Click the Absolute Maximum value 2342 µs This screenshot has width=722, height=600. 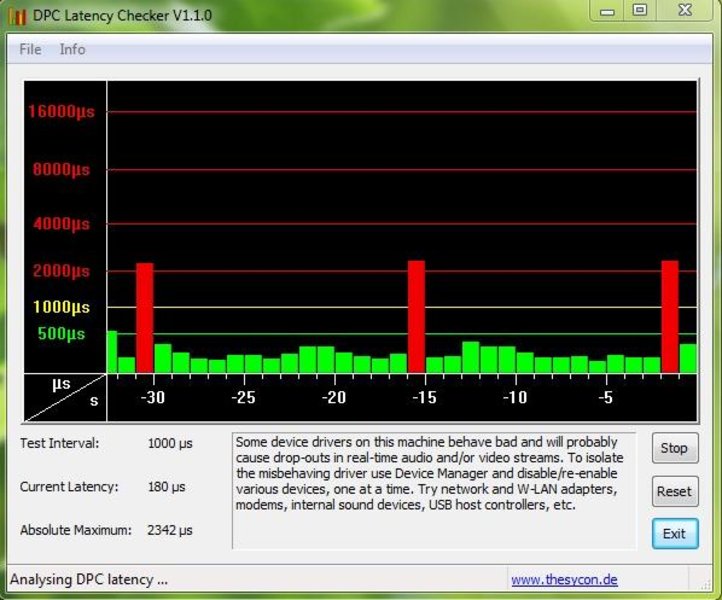(170, 530)
